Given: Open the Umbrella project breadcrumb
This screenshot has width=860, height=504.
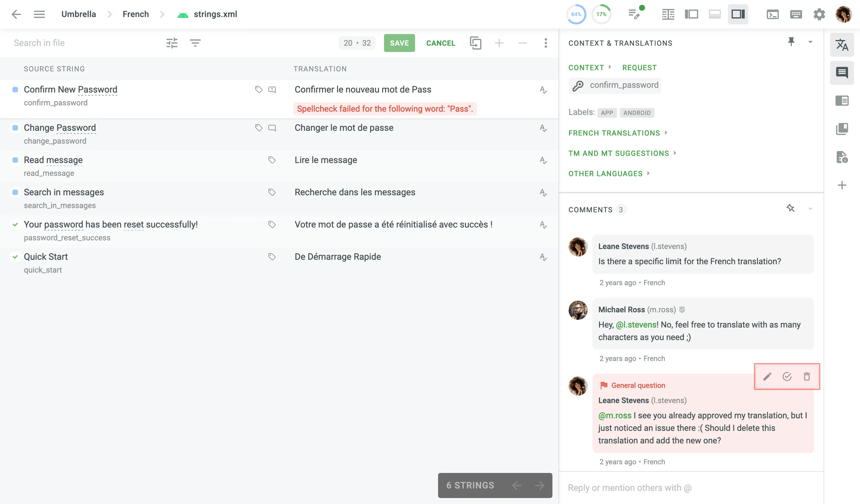Looking at the screenshot, I should 78,14.
